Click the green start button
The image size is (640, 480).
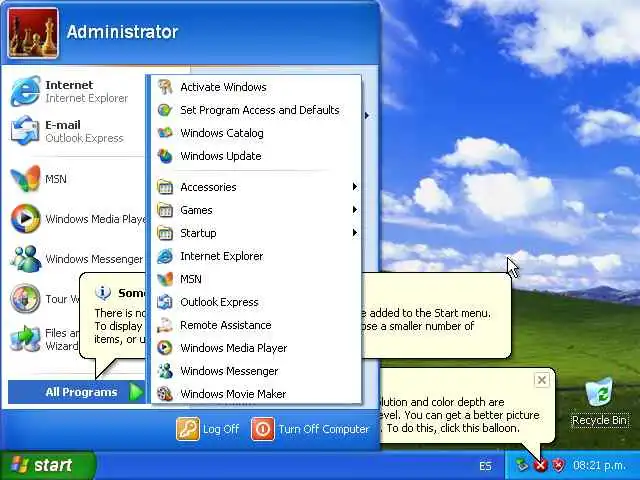click(x=48, y=465)
